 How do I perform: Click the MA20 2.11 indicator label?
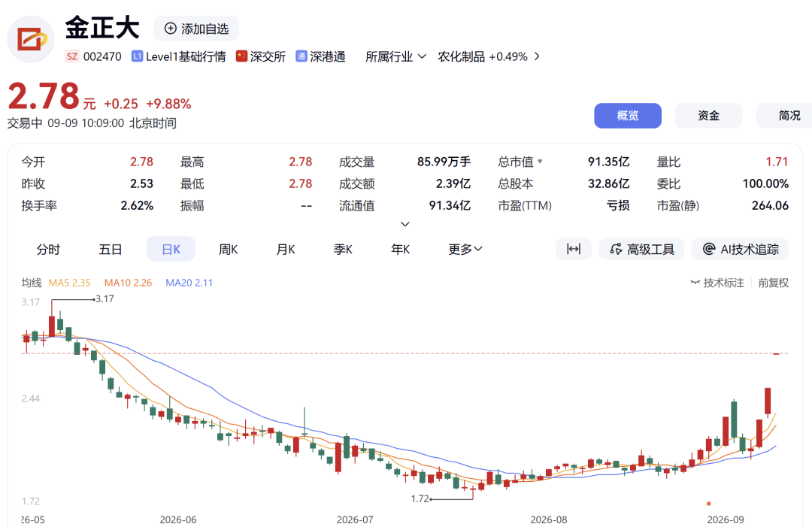(x=189, y=283)
